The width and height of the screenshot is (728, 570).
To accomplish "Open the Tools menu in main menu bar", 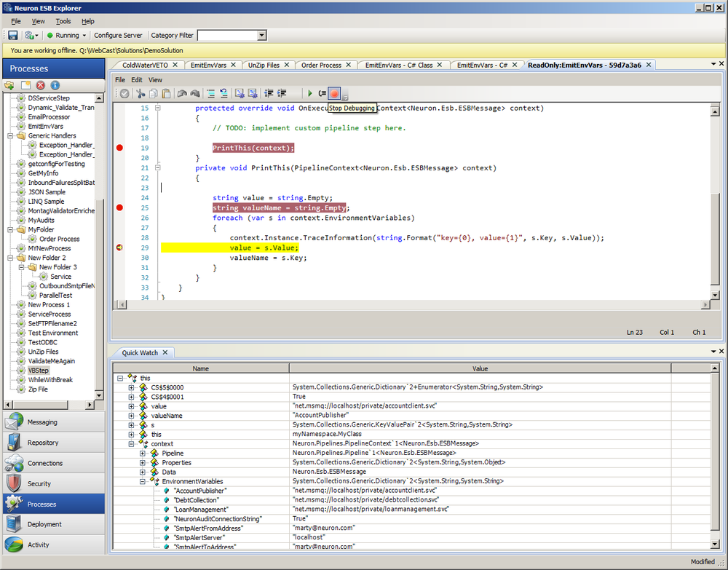I will [63, 21].
